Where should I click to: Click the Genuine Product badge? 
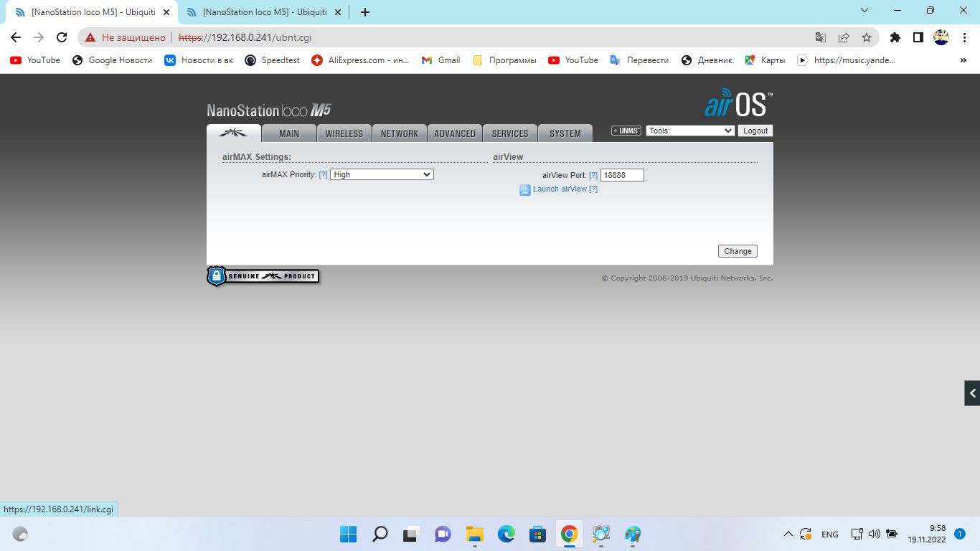point(263,276)
